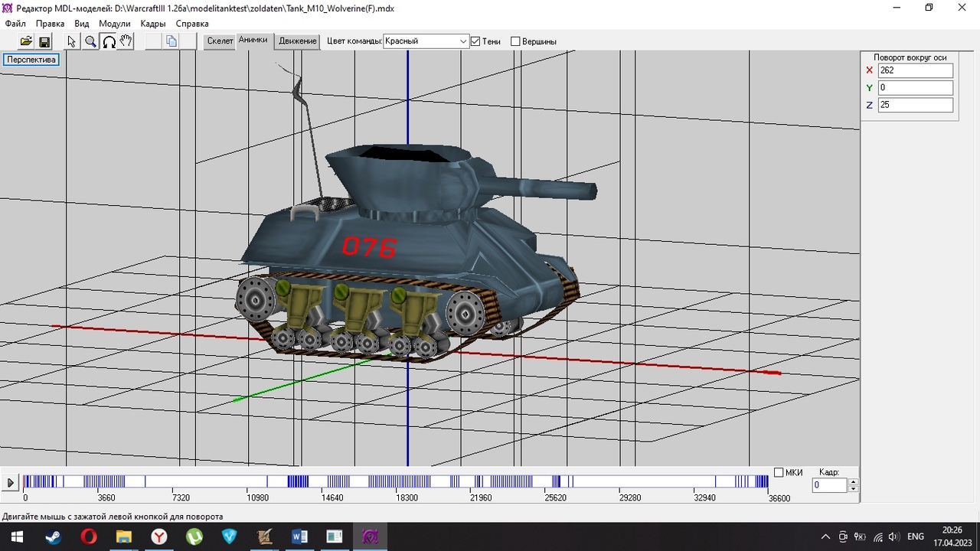This screenshot has width=980, height=551.
Task: Click the Z rotation axis field
Action: [x=915, y=105]
